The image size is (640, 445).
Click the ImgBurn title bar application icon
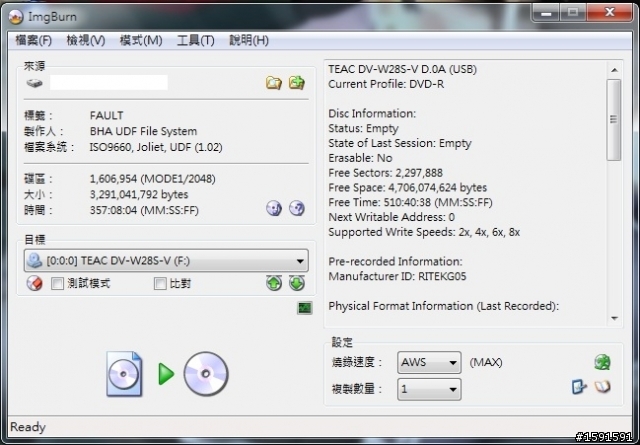[16, 17]
